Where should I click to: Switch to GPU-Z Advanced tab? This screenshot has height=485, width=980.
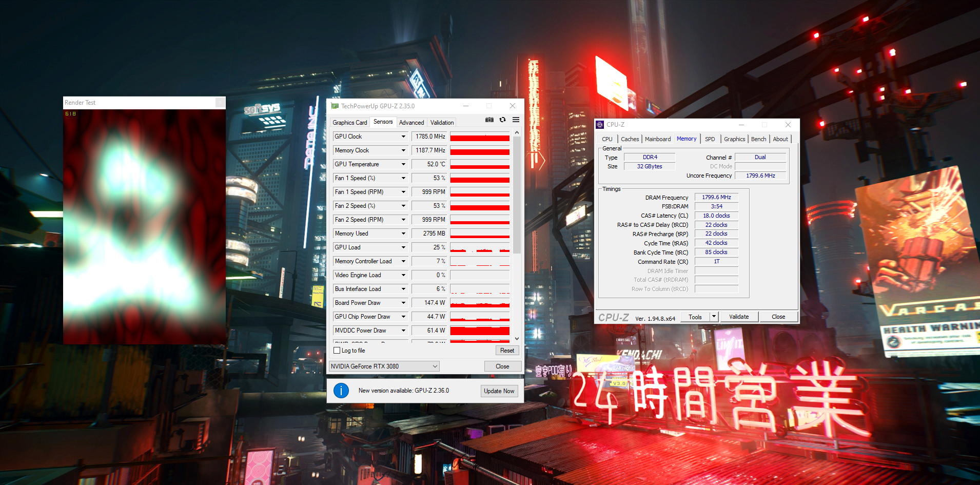[x=411, y=123]
